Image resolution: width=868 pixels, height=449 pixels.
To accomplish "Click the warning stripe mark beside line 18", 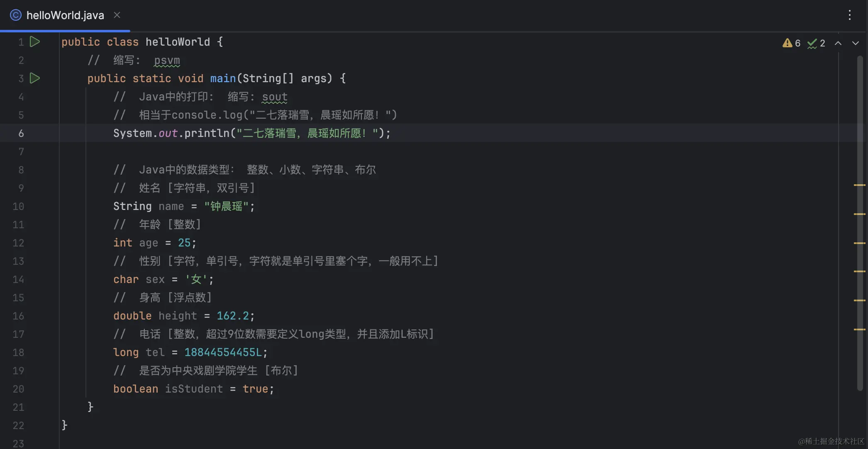I will [x=859, y=329].
